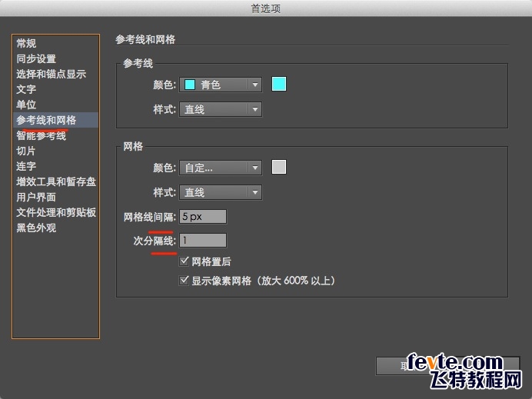Toggle the 网格置后 checkbox
The width and height of the screenshot is (532, 399).
point(184,261)
